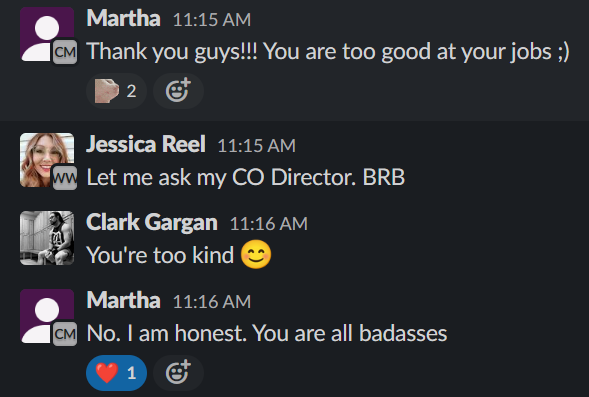Open Jessica Reel's profile photo
Viewport: 589px width, 397px height.
47,160
